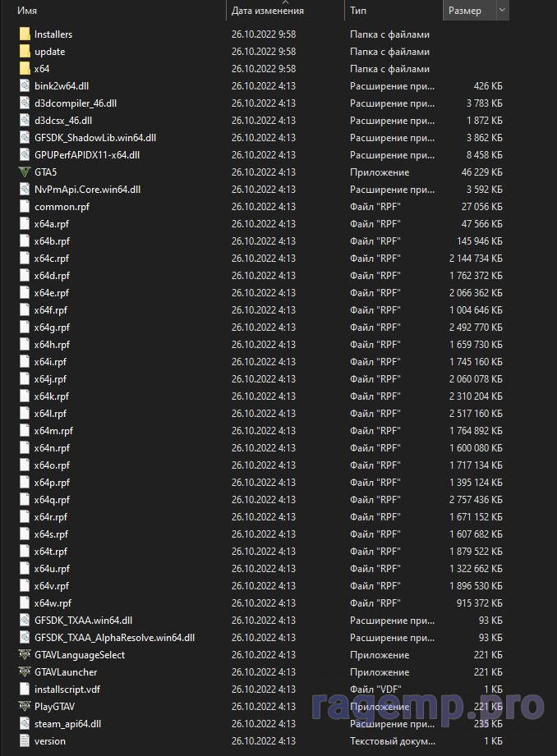Select the common.rpf file name
Image resolution: width=557 pixels, height=756 pixels.
[x=62, y=206]
